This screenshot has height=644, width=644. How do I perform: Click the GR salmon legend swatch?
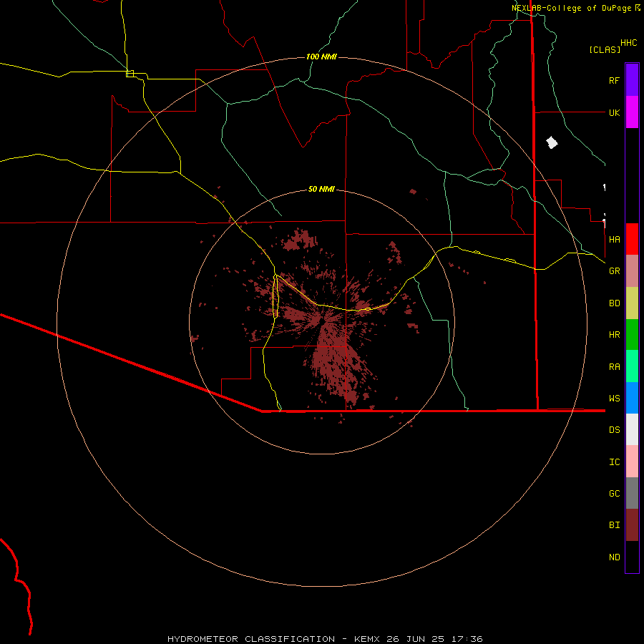point(632,270)
